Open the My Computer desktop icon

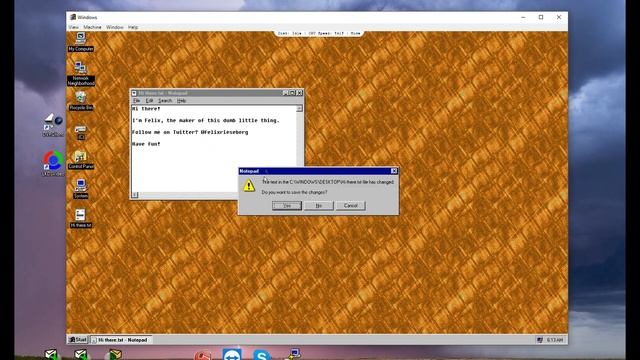pos(80,42)
